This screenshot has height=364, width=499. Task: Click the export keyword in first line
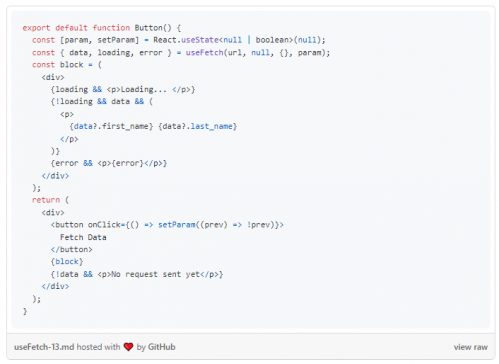pos(36,28)
